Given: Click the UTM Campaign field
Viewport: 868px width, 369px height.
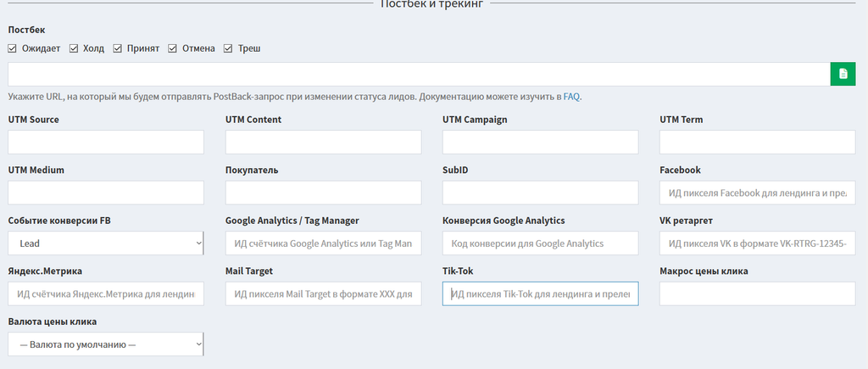Looking at the screenshot, I should click(540, 143).
